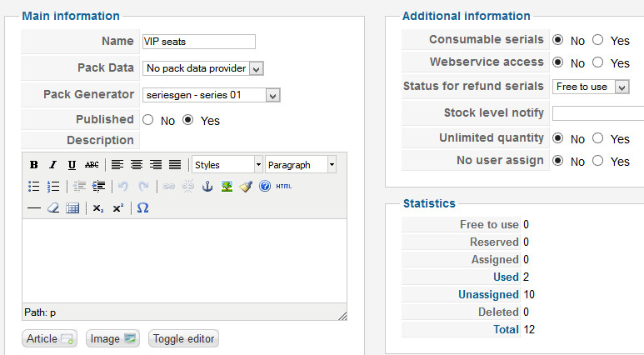The width and height of the screenshot is (644, 355).
Task: Apply italic formatting in the editor
Action: [52, 165]
